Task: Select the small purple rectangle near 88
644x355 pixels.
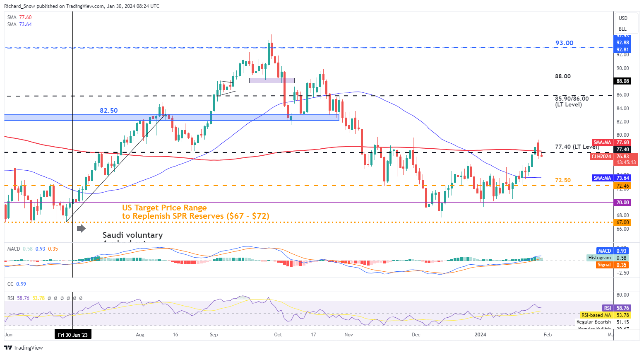Action: [272, 81]
